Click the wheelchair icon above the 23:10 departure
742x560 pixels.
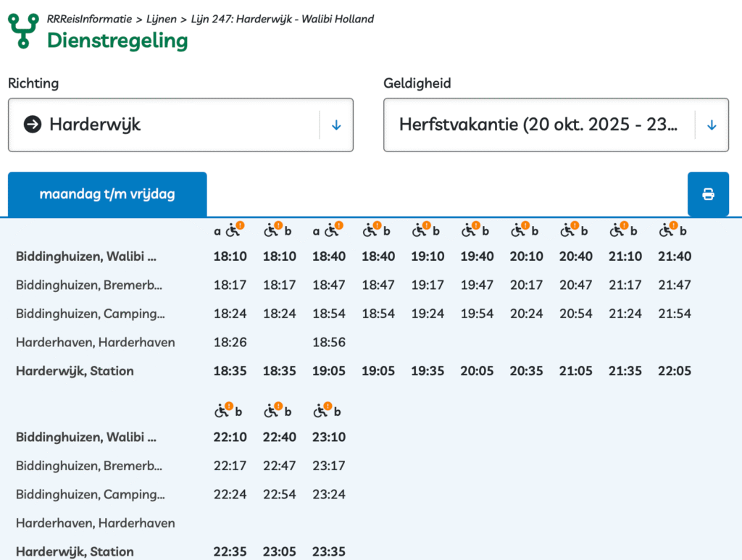[x=320, y=411]
